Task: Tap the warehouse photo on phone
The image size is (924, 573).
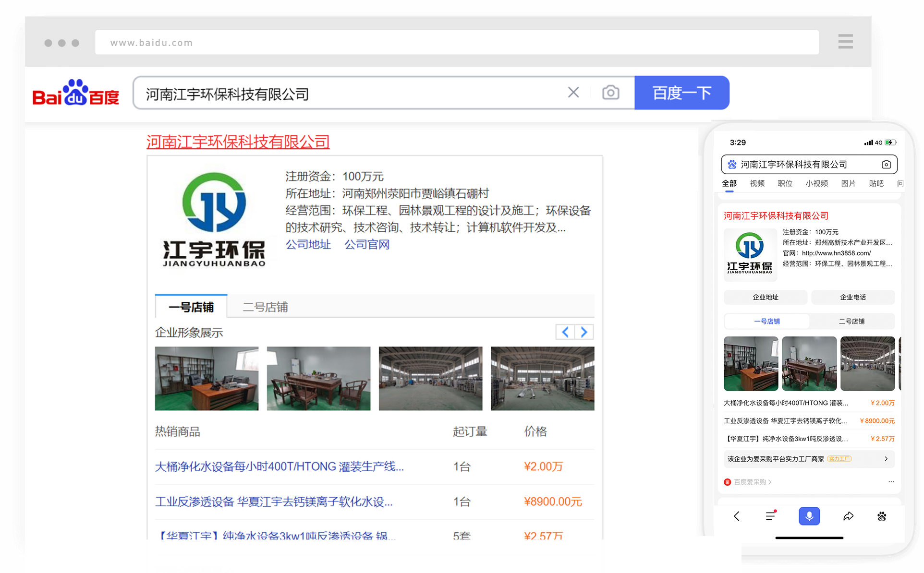Action: (867, 364)
